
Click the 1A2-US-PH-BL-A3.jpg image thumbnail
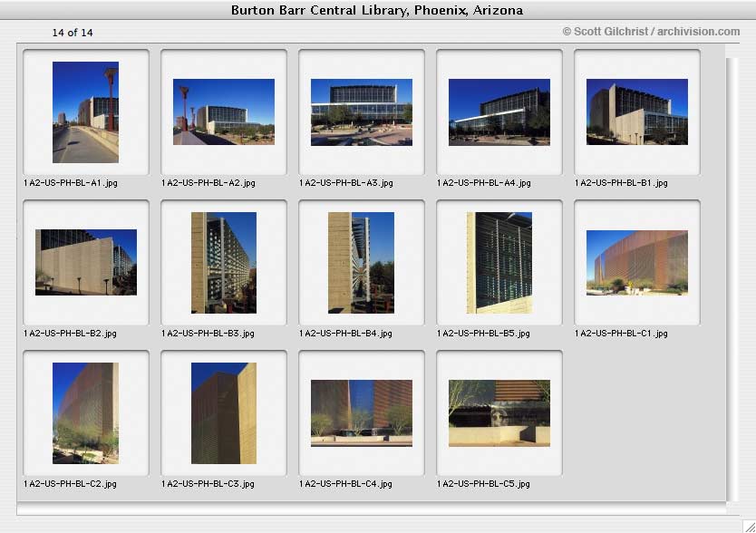tap(362, 111)
